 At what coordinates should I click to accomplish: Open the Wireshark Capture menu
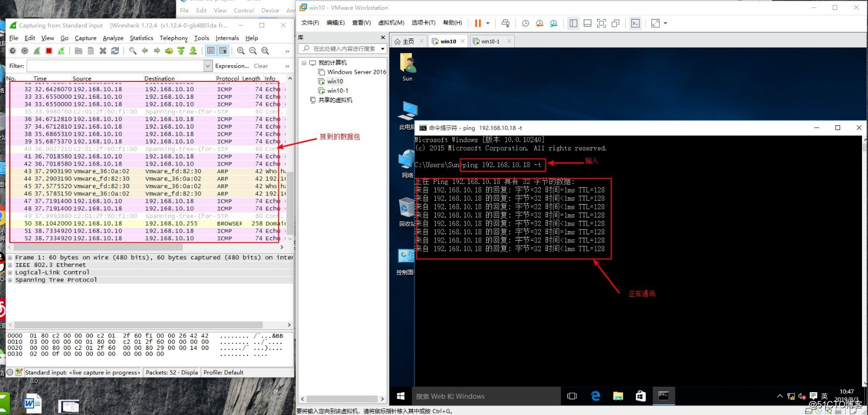[x=85, y=38]
